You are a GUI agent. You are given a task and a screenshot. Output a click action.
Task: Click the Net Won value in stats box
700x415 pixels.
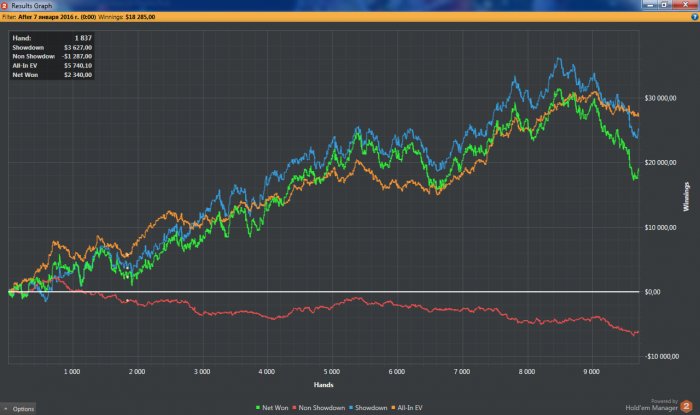pyautogui.click(x=77, y=74)
